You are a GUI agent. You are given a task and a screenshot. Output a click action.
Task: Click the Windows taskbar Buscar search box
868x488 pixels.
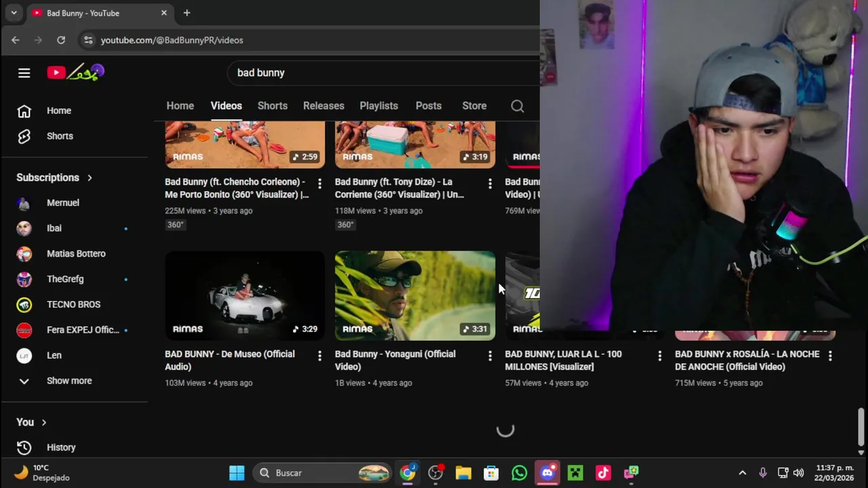point(323,472)
